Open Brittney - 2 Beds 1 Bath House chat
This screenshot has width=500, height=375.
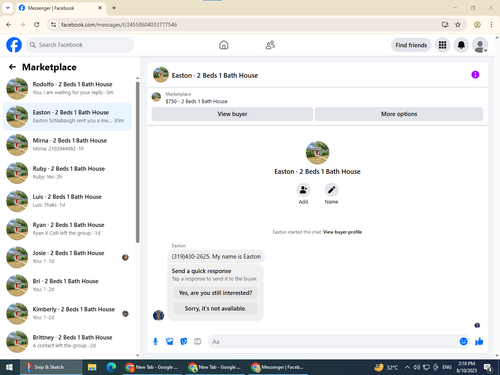tap(68, 342)
